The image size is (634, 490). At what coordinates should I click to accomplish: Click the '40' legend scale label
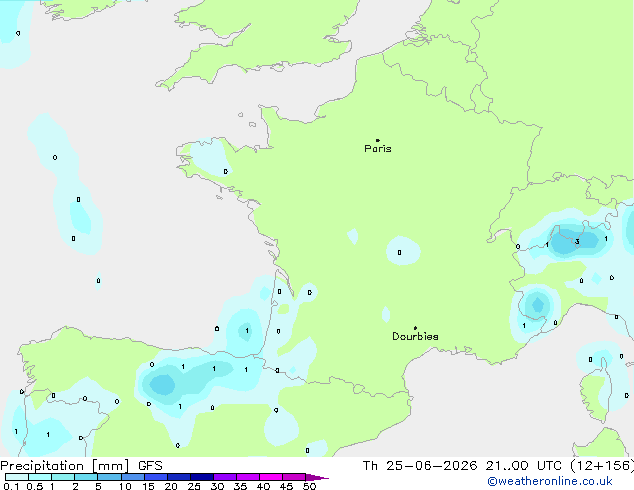263,486
